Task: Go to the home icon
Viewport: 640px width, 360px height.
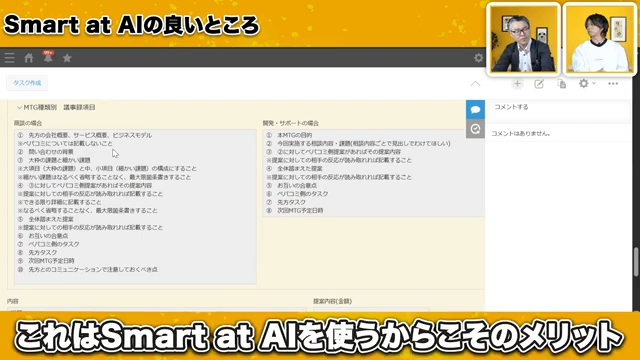Action: [29, 58]
